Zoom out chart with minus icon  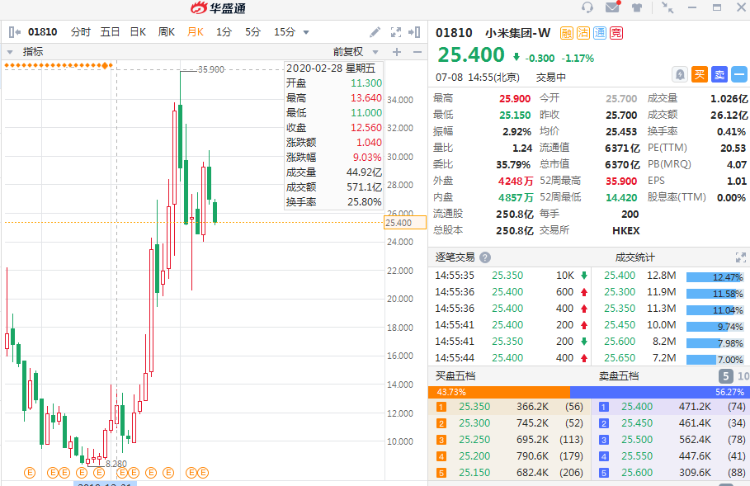point(417,52)
